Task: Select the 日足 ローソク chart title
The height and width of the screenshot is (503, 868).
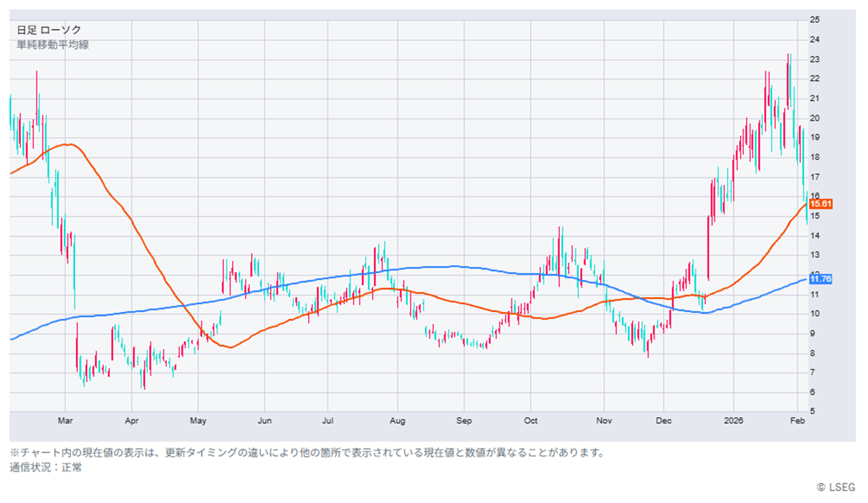Action: point(49,30)
